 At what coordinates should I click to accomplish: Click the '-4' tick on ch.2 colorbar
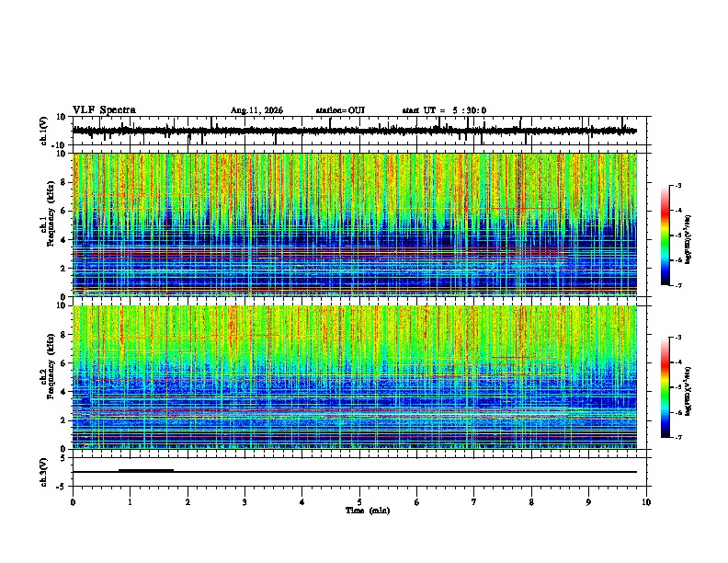pos(678,362)
